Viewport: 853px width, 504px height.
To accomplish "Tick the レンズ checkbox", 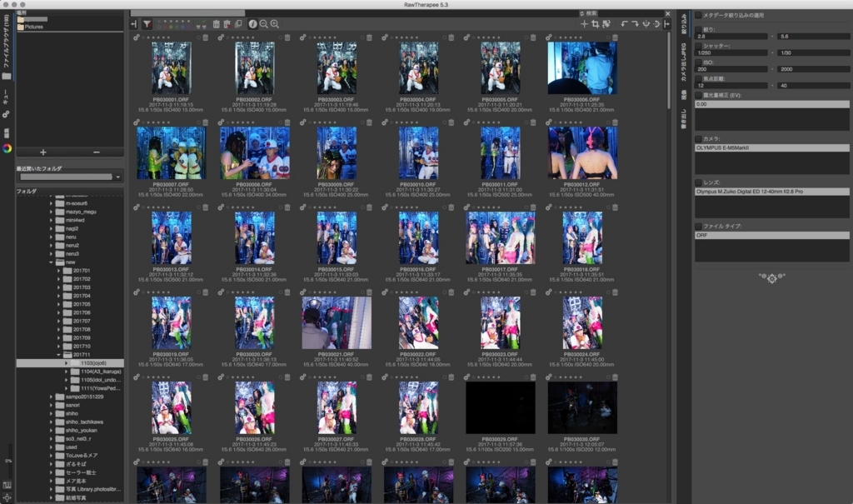I will [699, 182].
